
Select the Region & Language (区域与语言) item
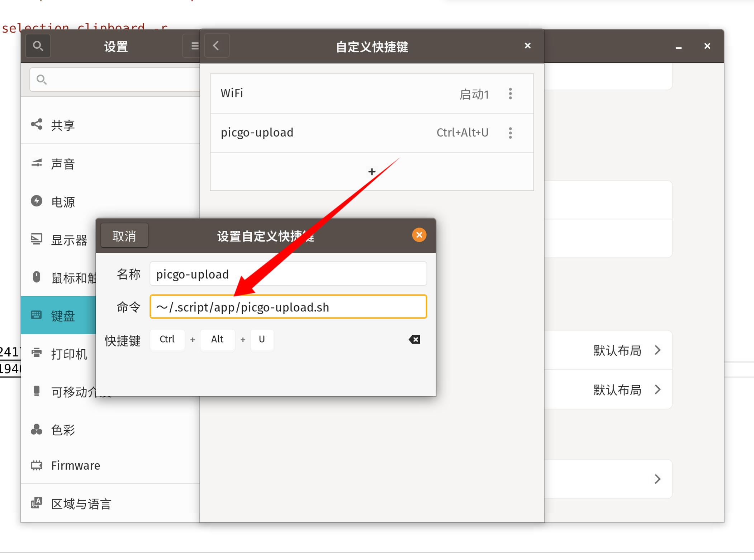(110, 503)
